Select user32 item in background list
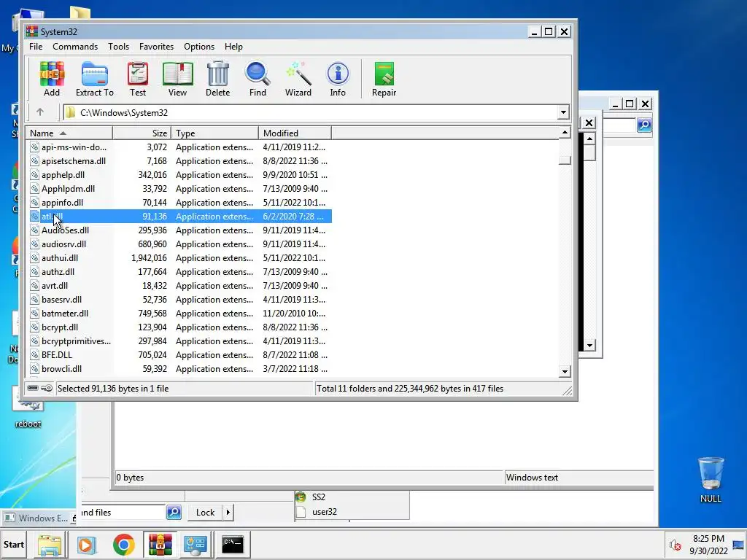Image resolution: width=747 pixels, height=560 pixels. pos(325,512)
